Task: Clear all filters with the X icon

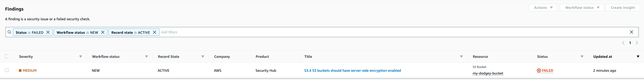Action: tap(631, 32)
